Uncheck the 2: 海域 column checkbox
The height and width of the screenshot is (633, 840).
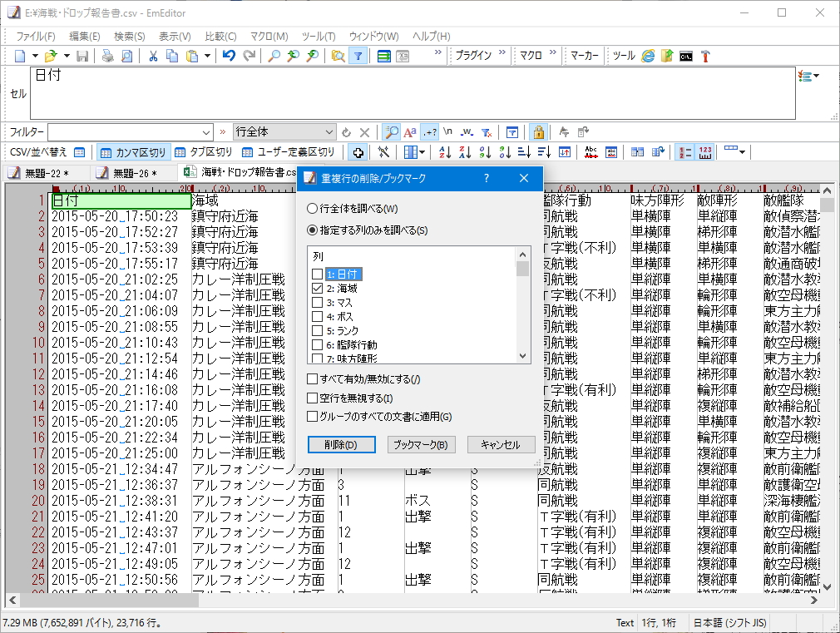tap(319, 289)
